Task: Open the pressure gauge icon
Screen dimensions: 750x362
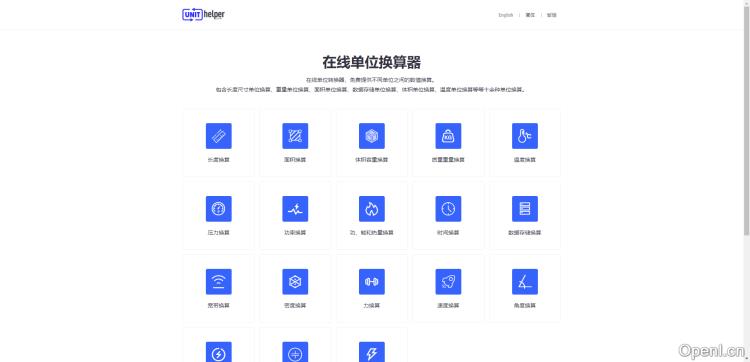Action: 219,208
